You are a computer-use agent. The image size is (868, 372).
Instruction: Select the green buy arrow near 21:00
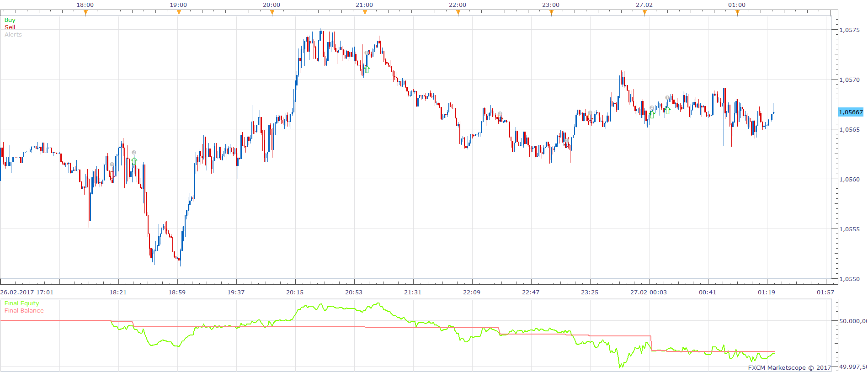click(x=367, y=69)
